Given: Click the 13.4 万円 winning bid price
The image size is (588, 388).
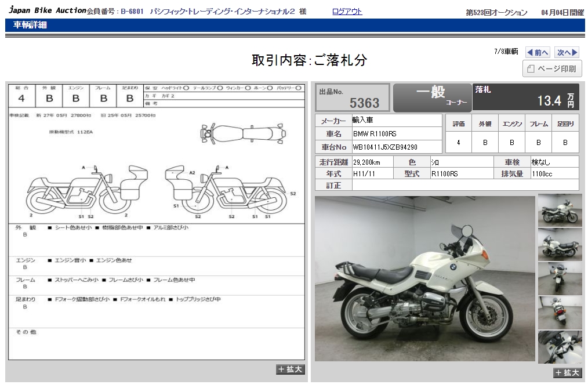Looking at the screenshot, I should (556, 100).
